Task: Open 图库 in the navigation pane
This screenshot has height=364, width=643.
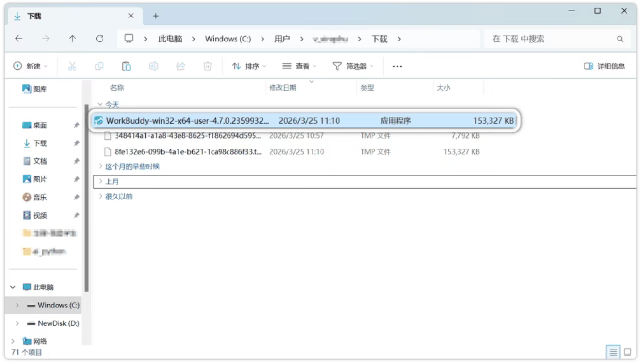Action: 35,89
